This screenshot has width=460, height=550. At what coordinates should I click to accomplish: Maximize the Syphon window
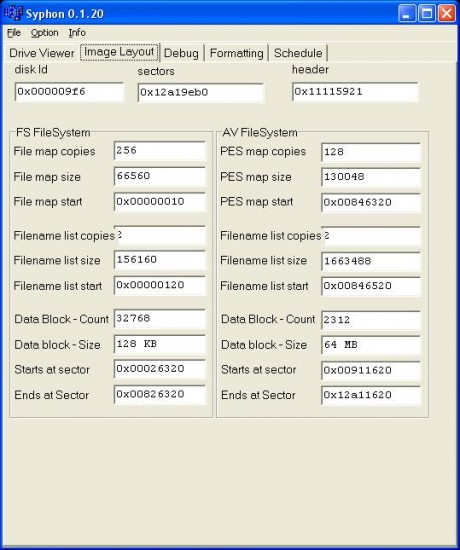(x=427, y=14)
